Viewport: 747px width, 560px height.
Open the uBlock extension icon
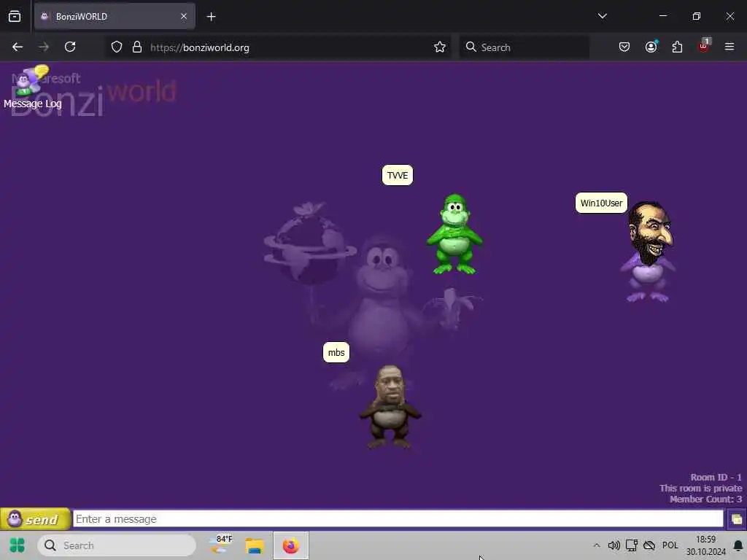point(704,46)
